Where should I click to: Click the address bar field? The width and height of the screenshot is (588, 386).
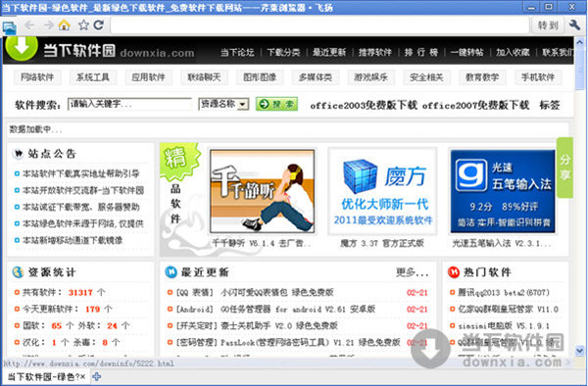tap(319, 25)
